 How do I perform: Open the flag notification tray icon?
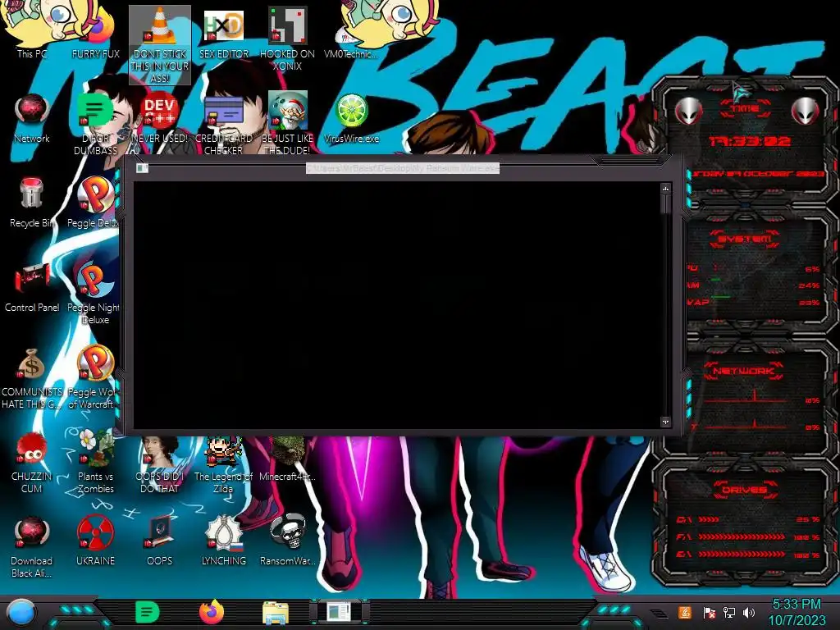coord(709,613)
